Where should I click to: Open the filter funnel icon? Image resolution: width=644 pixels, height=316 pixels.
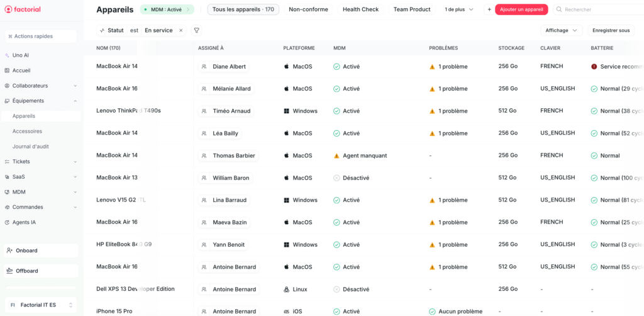click(x=197, y=30)
